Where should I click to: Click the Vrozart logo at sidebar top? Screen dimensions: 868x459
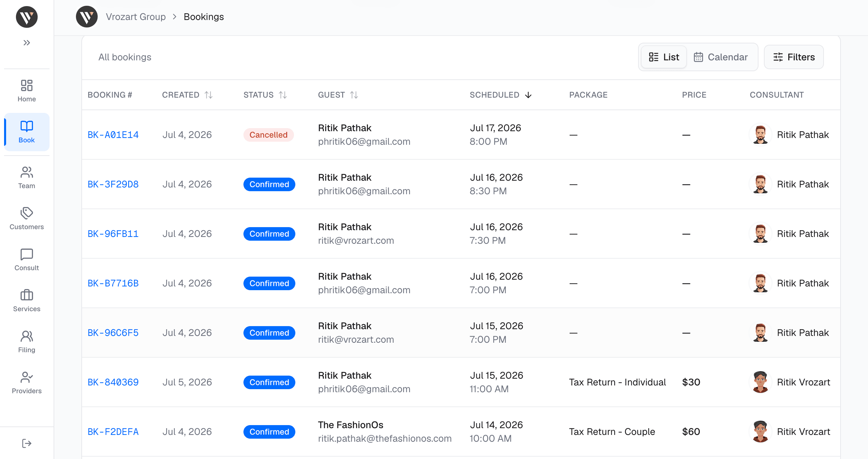click(x=27, y=17)
